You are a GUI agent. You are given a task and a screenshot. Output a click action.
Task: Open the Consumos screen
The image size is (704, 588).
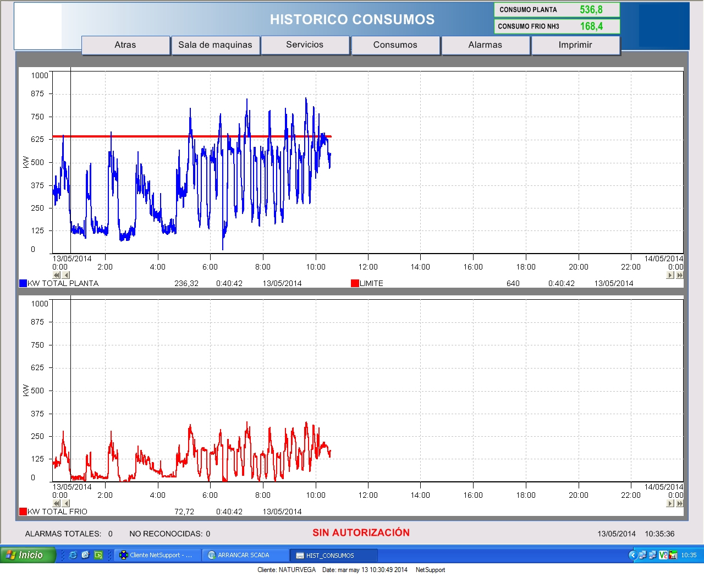(x=395, y=45)
